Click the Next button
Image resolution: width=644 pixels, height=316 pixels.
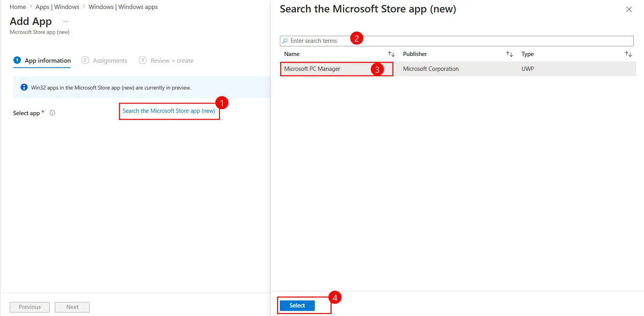pos(72,307)
